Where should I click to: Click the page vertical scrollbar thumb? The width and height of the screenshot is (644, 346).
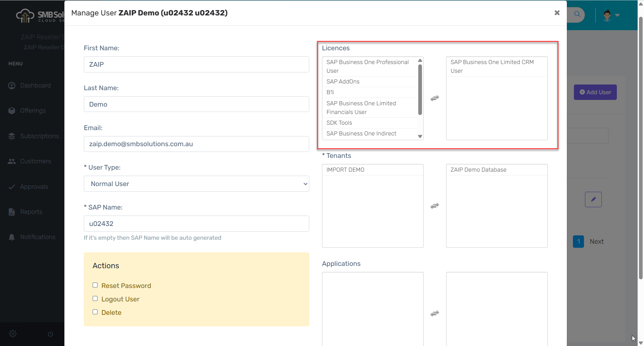coord(641,148)
